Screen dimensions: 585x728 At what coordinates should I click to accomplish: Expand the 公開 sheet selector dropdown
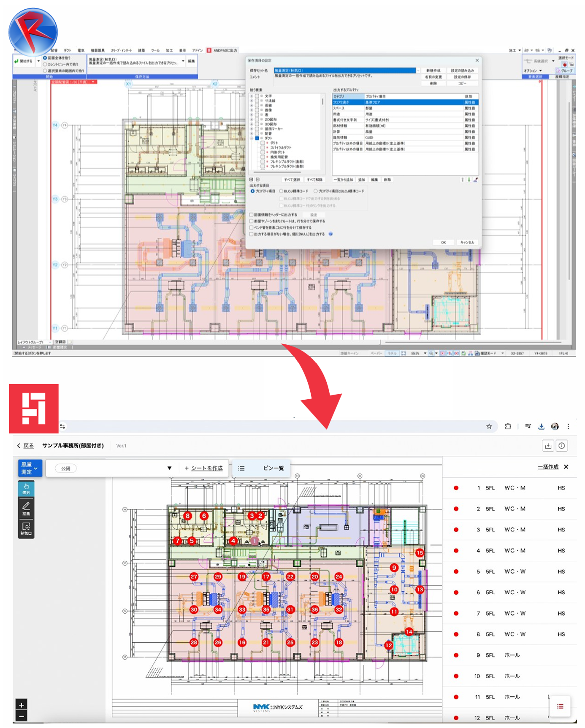click(x=169, y=468)
